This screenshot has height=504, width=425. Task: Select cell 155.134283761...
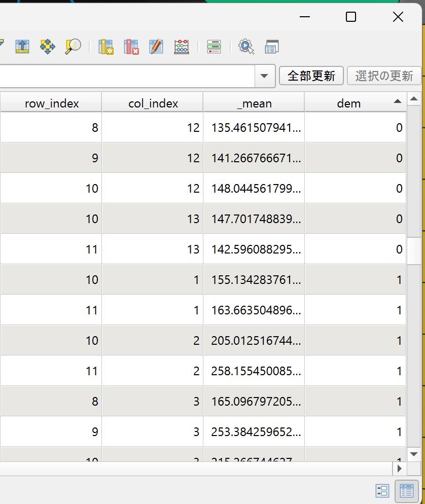[254, 280]
